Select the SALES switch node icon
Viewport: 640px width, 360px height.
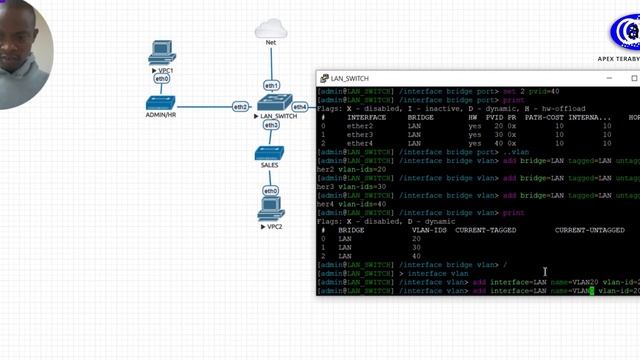coord(269,153)
